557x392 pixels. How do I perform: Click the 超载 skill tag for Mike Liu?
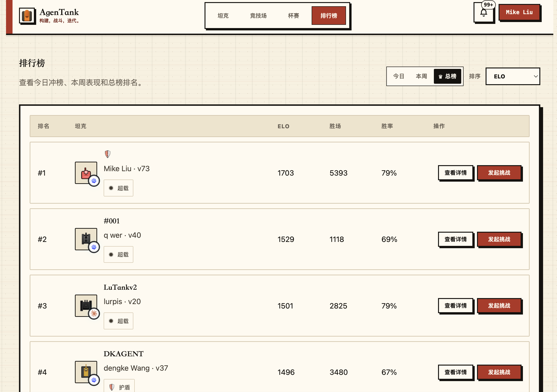click(x=118, y=188)
